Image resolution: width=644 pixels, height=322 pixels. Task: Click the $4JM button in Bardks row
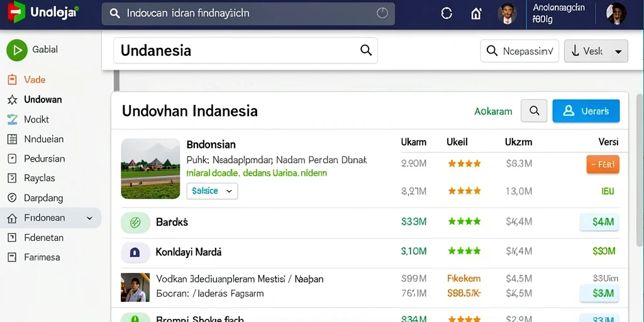click(599, 222)
